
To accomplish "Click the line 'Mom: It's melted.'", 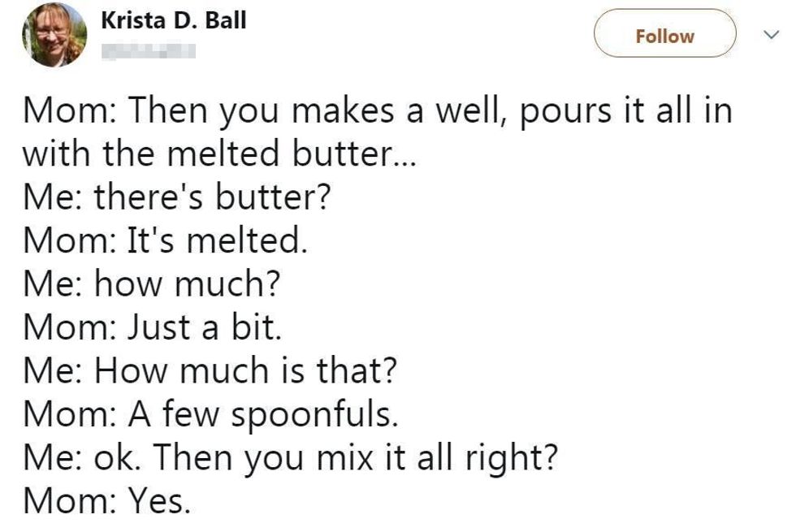I will (166, 240).
